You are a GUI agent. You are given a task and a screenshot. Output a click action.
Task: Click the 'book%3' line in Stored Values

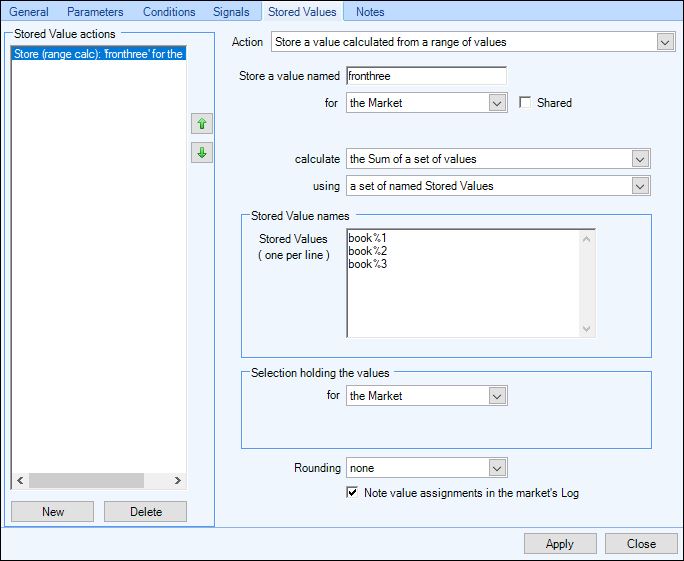coord(367,264)
